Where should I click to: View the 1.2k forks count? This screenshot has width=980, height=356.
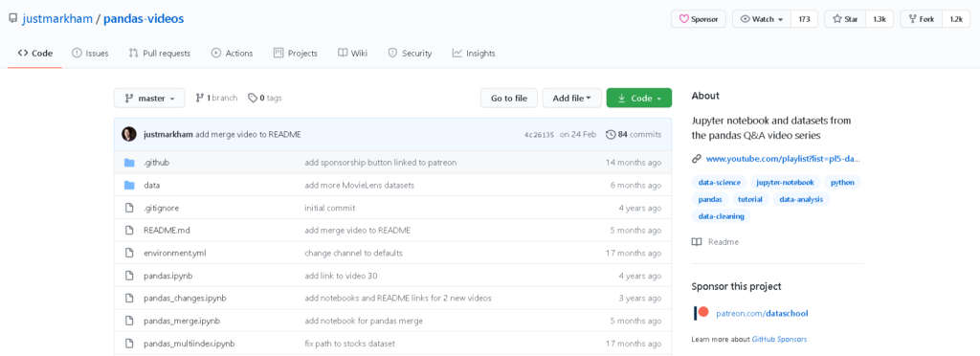pos(956,19)
